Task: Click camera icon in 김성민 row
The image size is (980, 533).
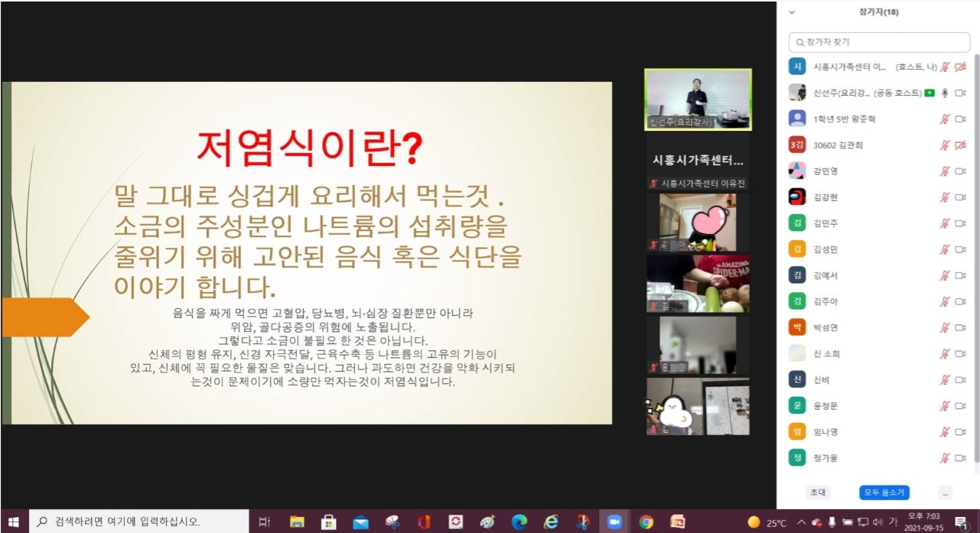Action: coord(960,249)
